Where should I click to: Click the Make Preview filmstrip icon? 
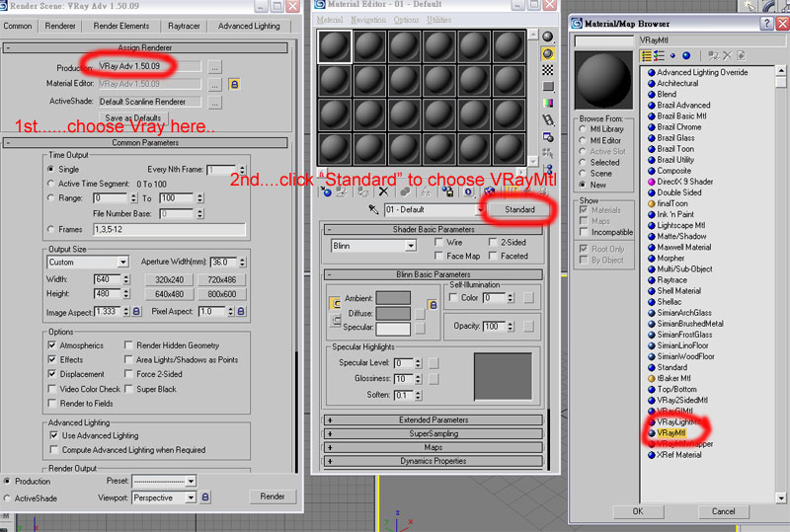548,119
